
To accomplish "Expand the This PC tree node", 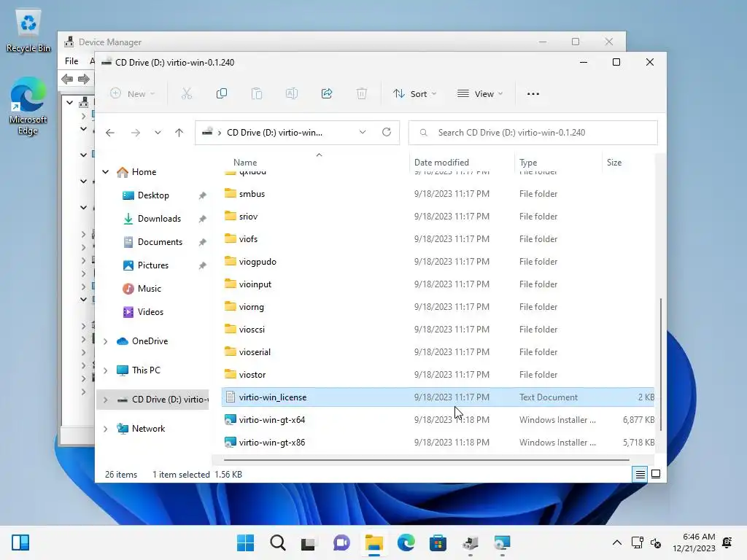I will (x=105, y=370).
